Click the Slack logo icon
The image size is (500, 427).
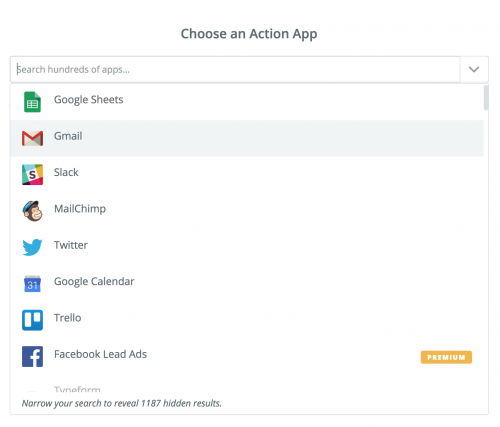point(32,174)
